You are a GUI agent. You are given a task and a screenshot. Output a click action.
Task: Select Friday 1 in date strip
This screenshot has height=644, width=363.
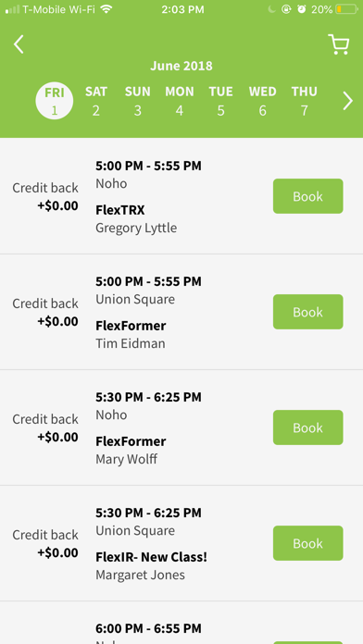click(x=55, y=101)
